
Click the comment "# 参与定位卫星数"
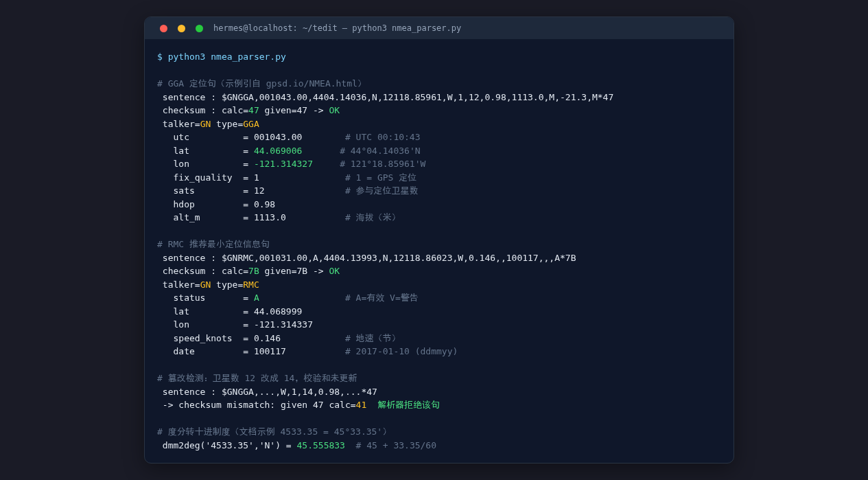382,191
